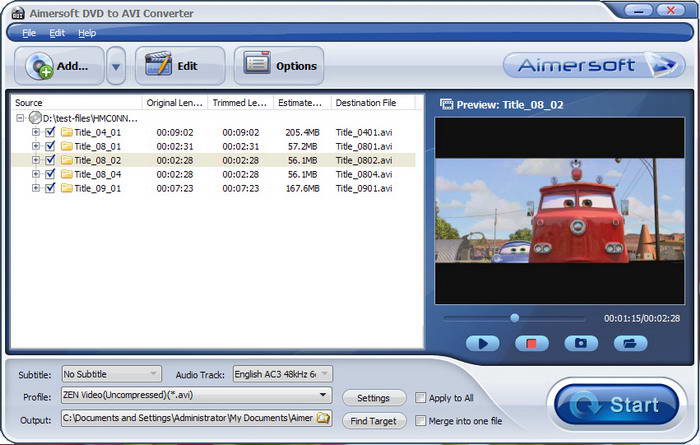
Task: Uncheck the Title_08_01 checkbox
Action: pyautogui.click(x=50, y=146)
